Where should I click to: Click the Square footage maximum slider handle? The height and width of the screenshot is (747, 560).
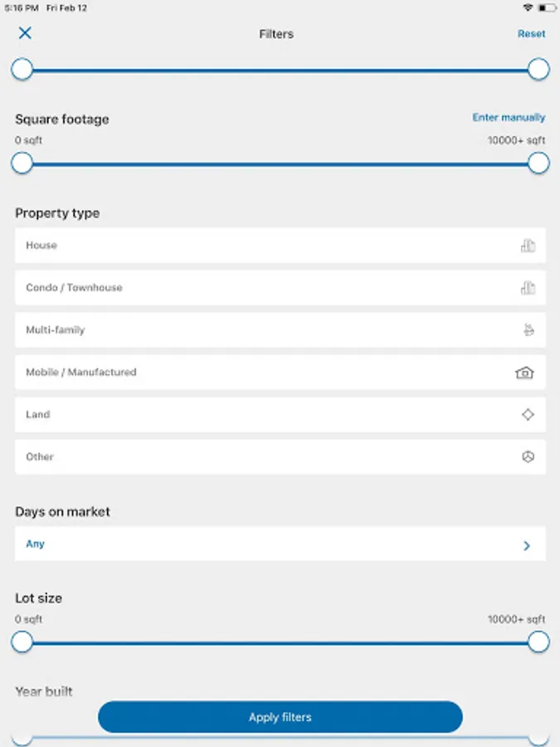(x=538, y=164)
